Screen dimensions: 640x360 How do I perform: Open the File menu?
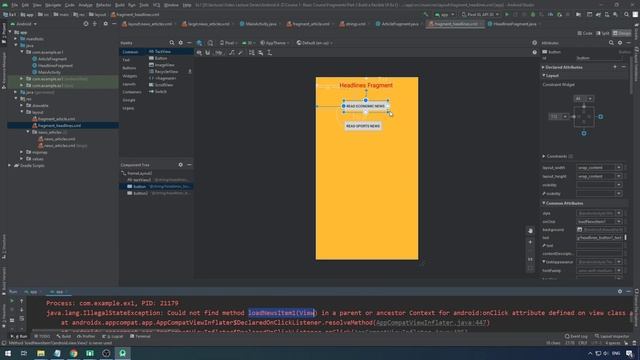pyautogui.click(x=14, y=5)
